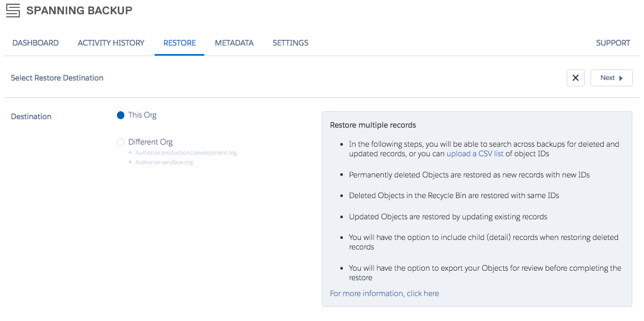Click the SPANNING BACKUP title text
This screenshot has width=644, height=321.
[x=79, y=11]
